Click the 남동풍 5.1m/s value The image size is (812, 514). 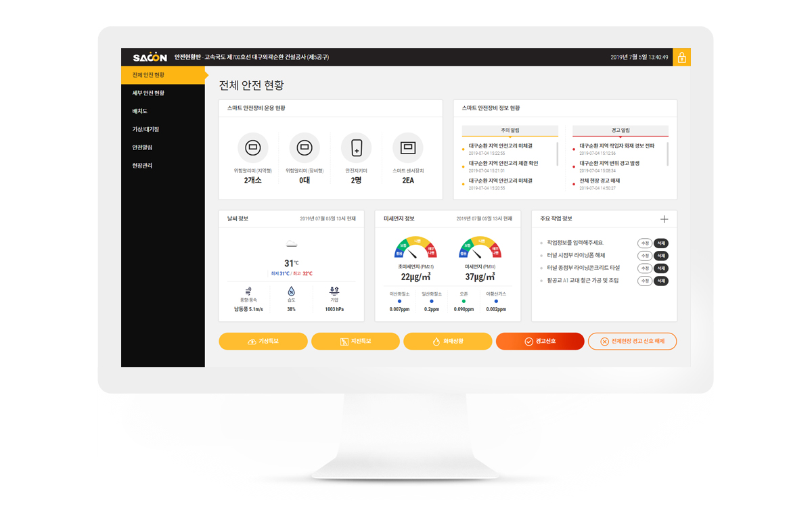[x=248, y=309]
